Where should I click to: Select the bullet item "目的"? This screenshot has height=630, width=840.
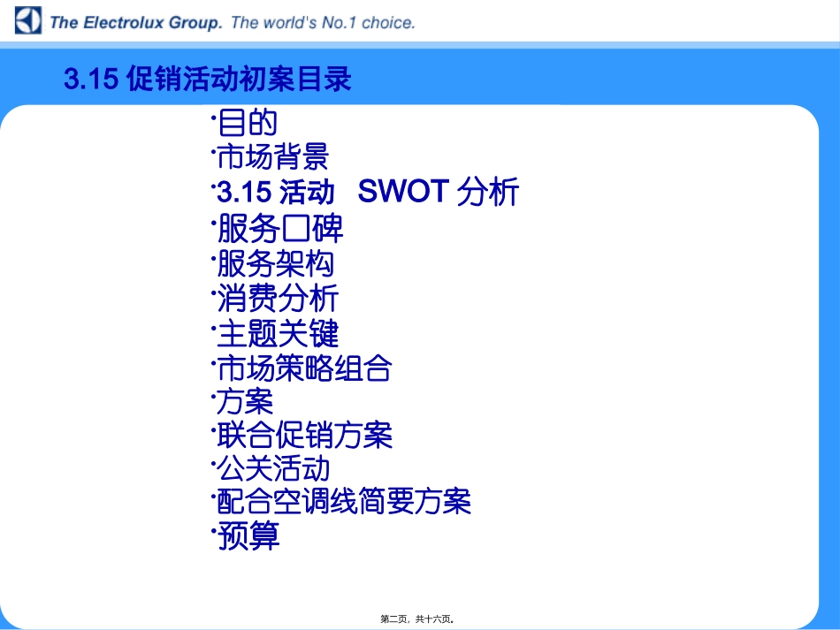coord(247,122)
